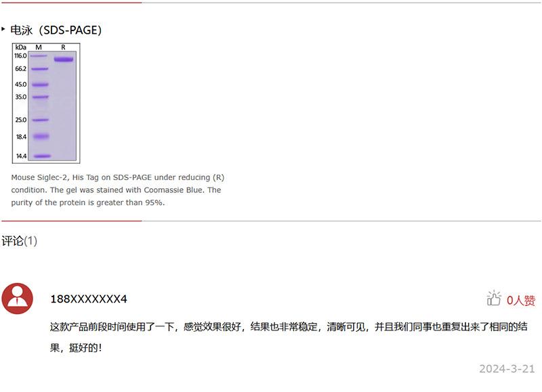
Task: Click the 116.0 kDa marker label
Action: (20, 56)
